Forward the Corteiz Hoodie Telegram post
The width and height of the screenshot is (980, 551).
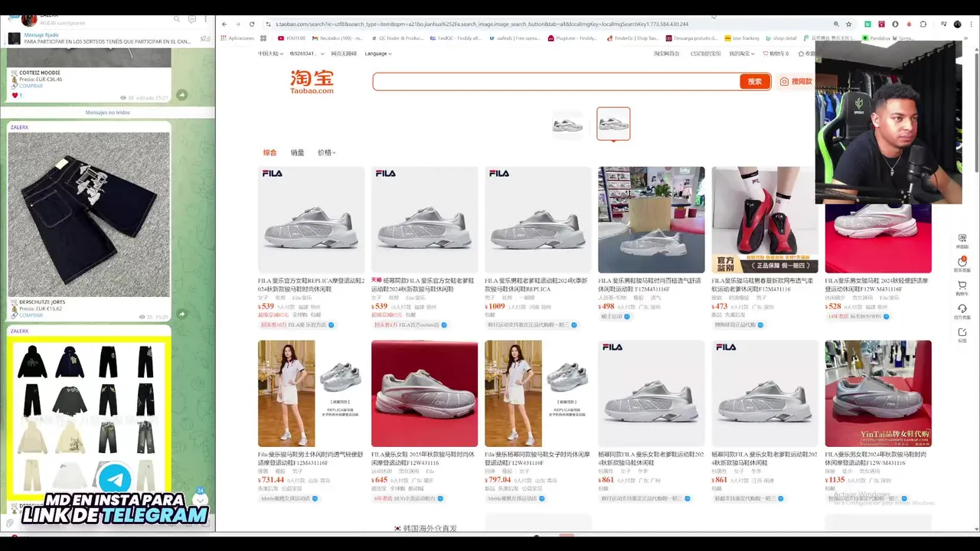coord(181,95)
